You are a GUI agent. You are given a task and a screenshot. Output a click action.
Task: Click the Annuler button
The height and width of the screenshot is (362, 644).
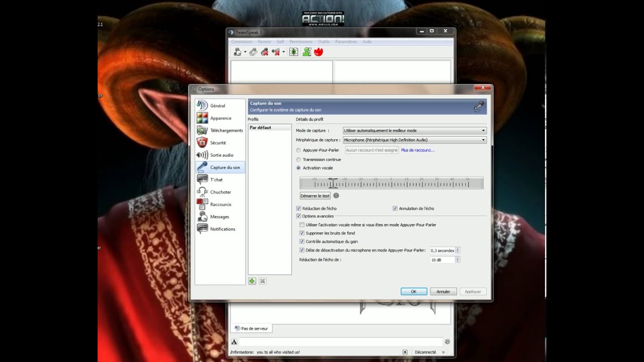point(443,292)
